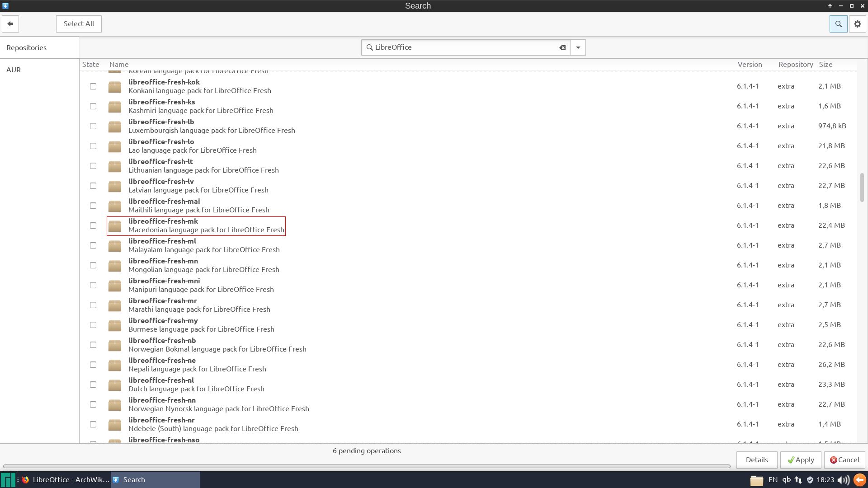The width and height of the screenshot is (868, 488).
Task: Click Select All button
Action: pyautogui.click(x=79, y=24)
